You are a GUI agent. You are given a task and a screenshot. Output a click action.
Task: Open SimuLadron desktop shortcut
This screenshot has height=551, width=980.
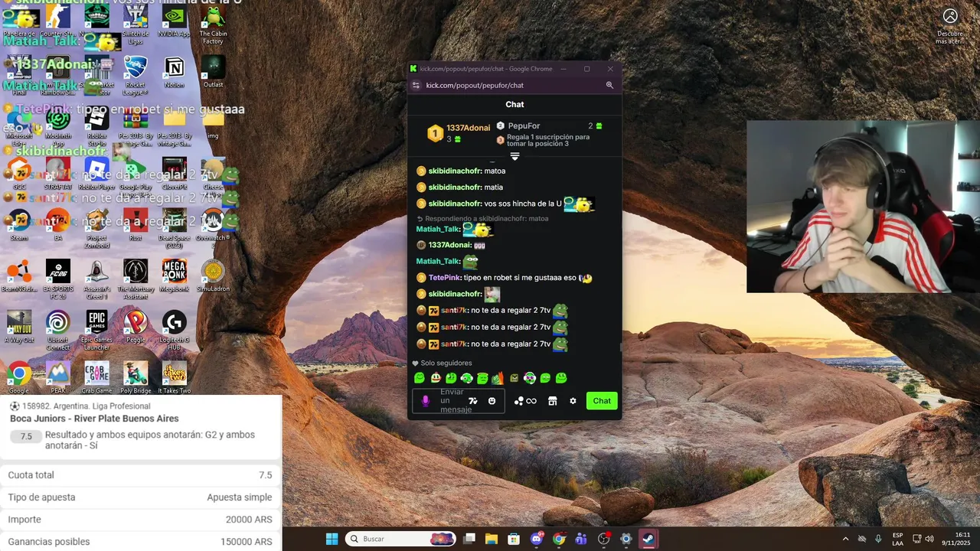(213, 276)
